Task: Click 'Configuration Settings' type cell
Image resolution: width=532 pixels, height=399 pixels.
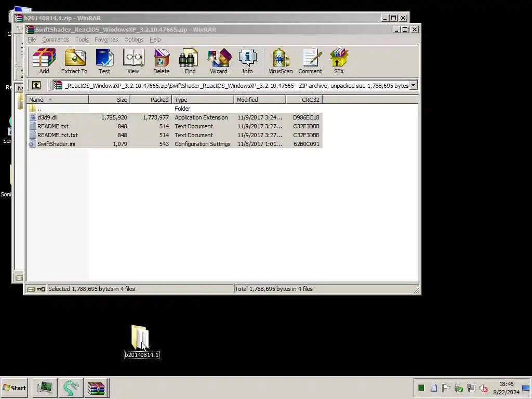Action: pos(202,144)
